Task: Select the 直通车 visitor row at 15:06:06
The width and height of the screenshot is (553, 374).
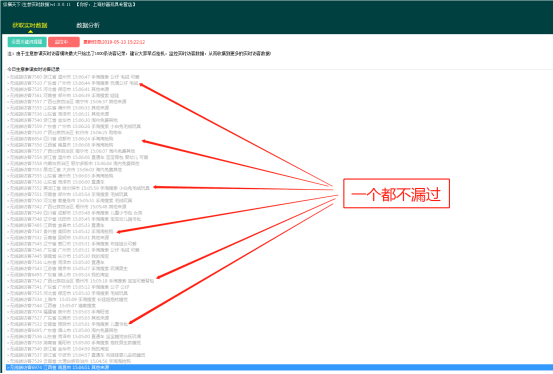Action: pos(78,157)
